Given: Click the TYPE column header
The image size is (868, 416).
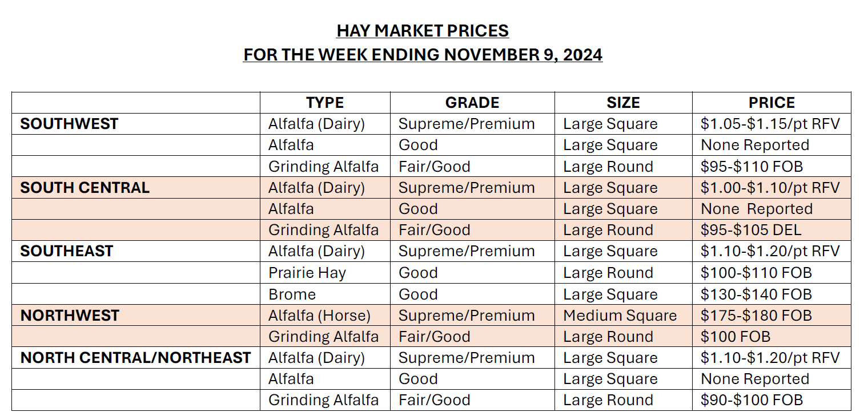Looking at the screenshot, I should (x=324, y=103).
